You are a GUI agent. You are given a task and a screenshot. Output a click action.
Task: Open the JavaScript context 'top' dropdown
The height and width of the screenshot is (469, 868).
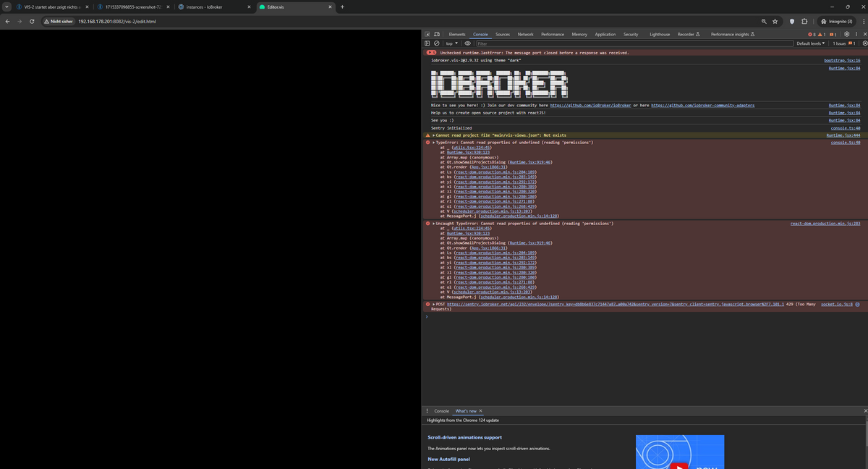pyautogui.click(x=451, y=43)
